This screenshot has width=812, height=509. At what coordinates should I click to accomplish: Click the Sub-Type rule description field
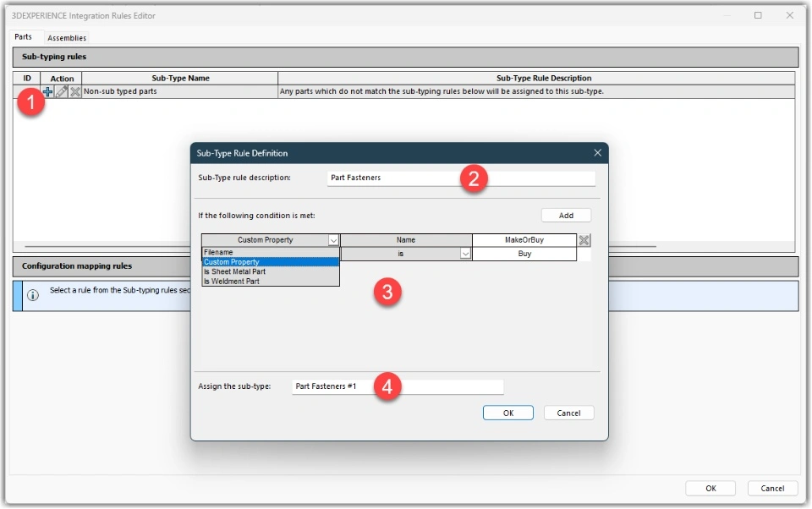(x=461, y=178)
